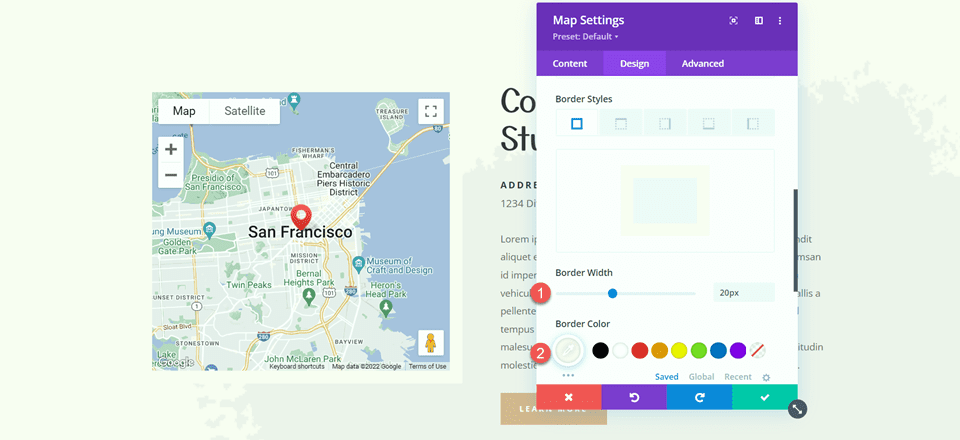Choose the black color swatch
The image size is (960, 440).
tap(601, 351)
